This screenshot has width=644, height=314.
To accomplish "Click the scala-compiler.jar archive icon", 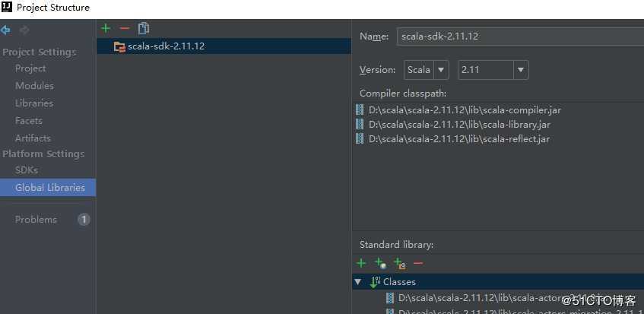I will pos(360,109).
